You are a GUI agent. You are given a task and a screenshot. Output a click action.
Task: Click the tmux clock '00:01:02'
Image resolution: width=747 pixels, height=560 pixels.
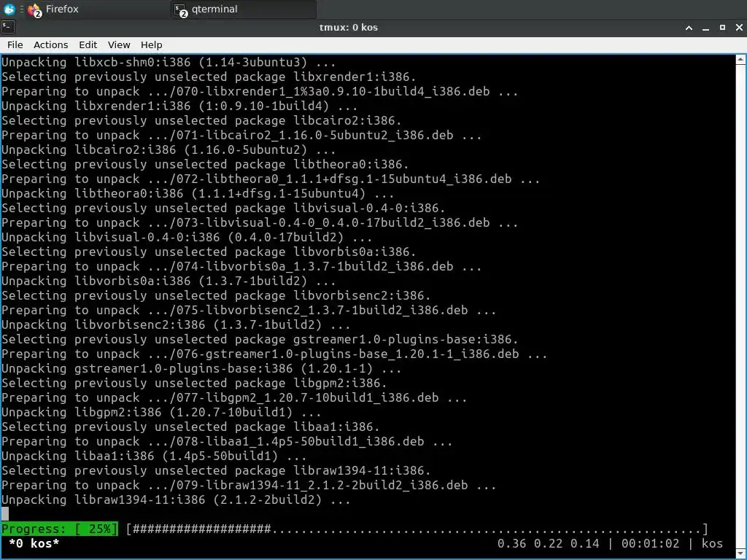coord(650,543)
